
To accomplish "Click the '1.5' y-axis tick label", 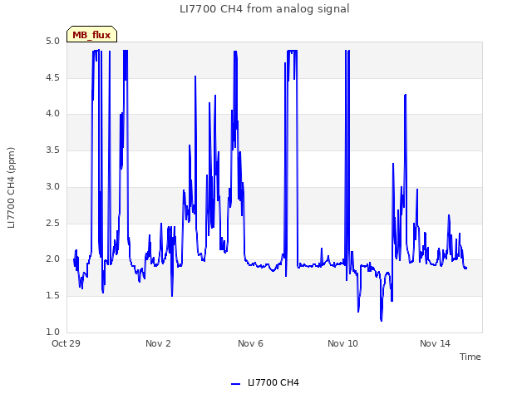I will pos(52,296).
